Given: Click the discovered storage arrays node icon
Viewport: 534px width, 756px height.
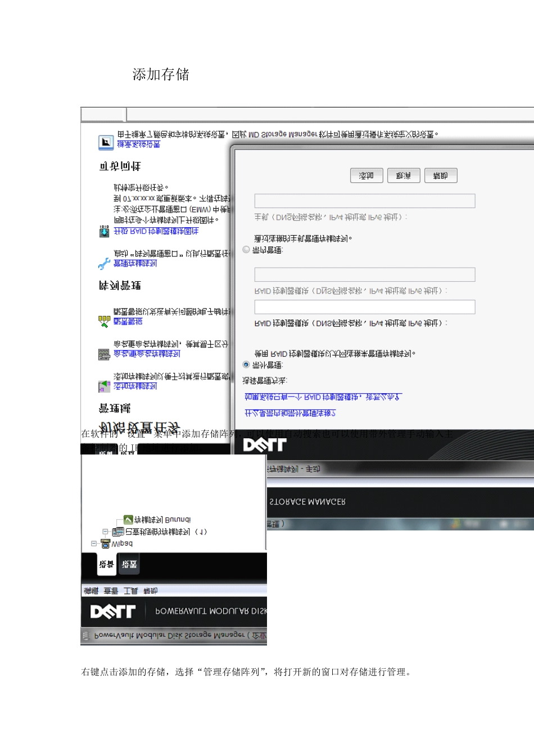Looking at the screenshot, I should pos(118,532).
